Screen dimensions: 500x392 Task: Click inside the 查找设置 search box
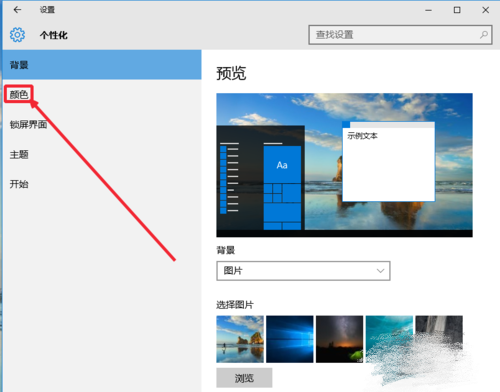[400, 35]
